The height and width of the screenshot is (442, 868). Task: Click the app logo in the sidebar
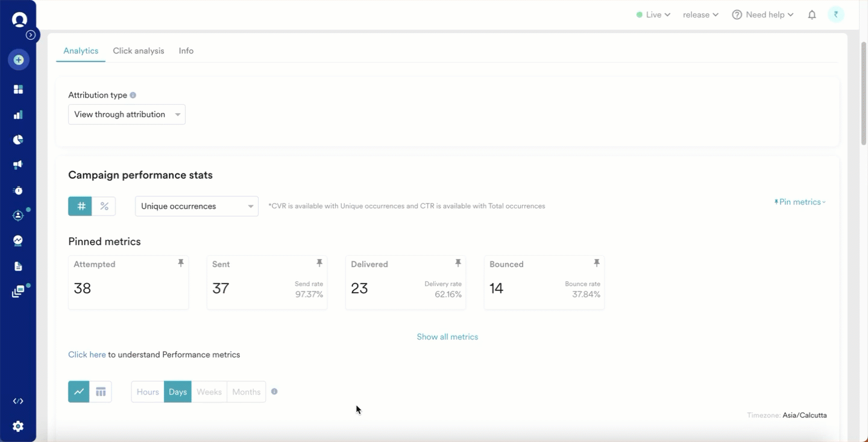coord(19,19)
